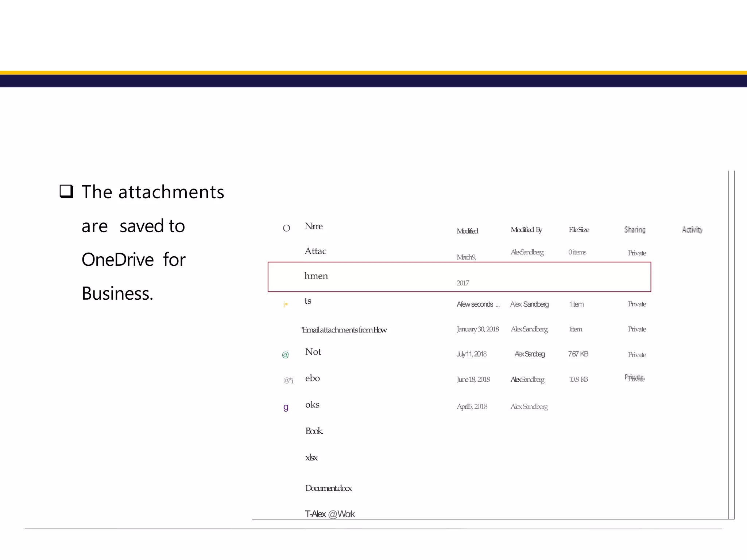Sort by the Modified By column header
The height and width of the screenshot is (560, 747).
pyautogui.click(x=526, y=230)
